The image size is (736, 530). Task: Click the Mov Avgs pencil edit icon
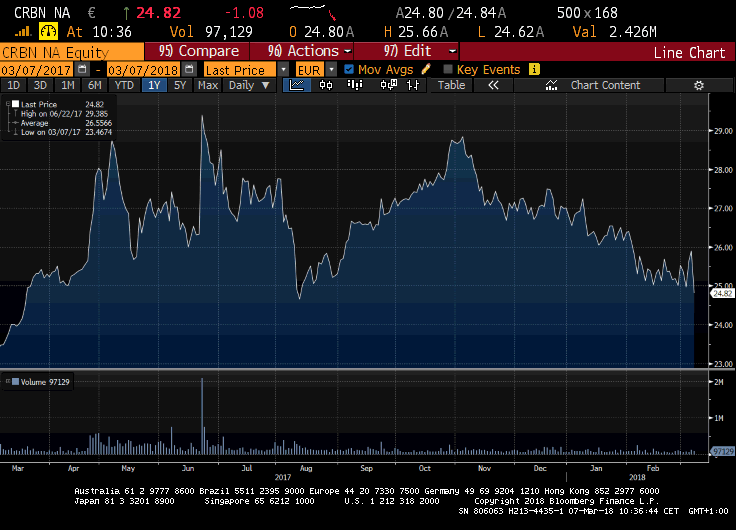pyautogui.click(x=427, y=70)
